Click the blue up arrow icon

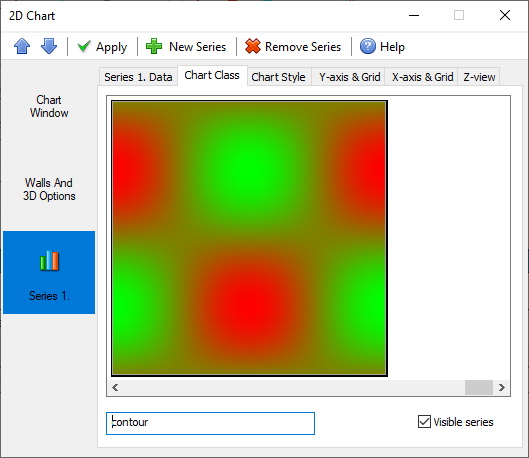click(22, 46)
